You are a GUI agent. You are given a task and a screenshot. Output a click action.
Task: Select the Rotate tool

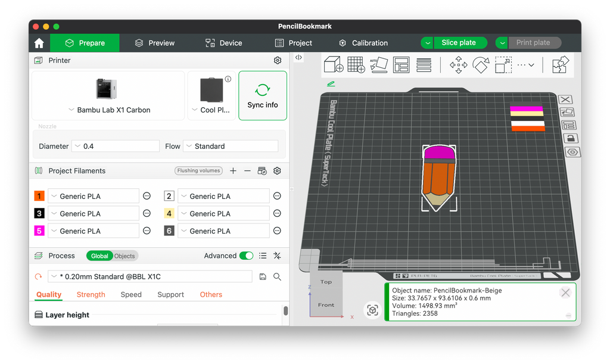coord(481,64)
